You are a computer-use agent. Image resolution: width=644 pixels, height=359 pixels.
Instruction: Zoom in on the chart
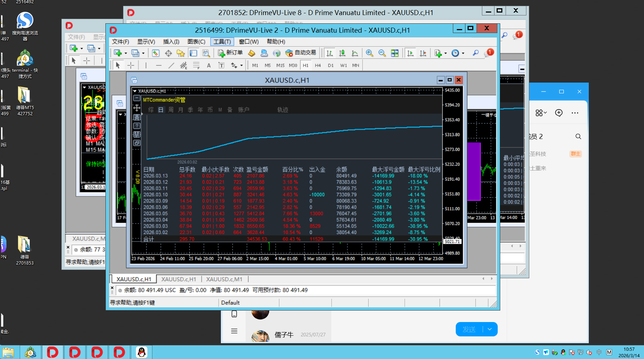pyautogui.click(x=369, y=53)
